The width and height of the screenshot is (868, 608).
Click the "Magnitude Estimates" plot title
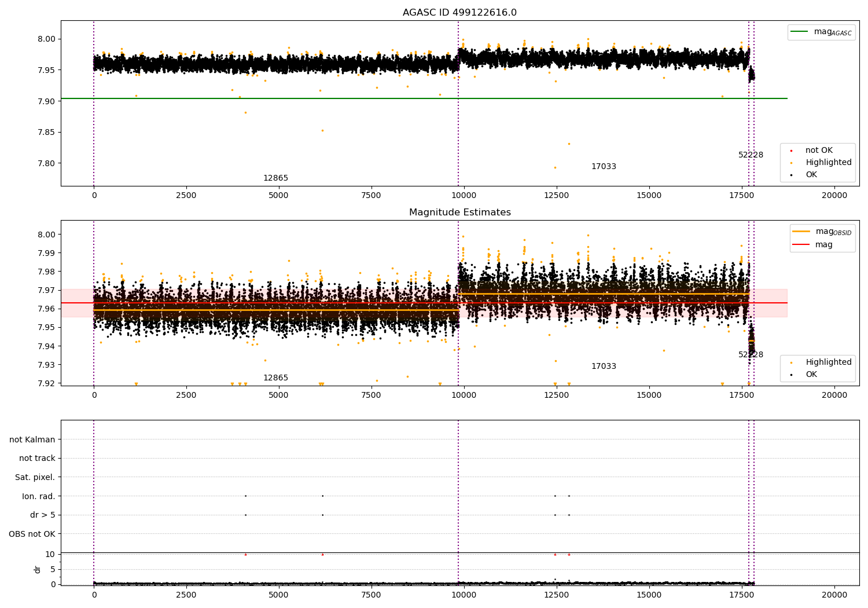coord(459,213)
